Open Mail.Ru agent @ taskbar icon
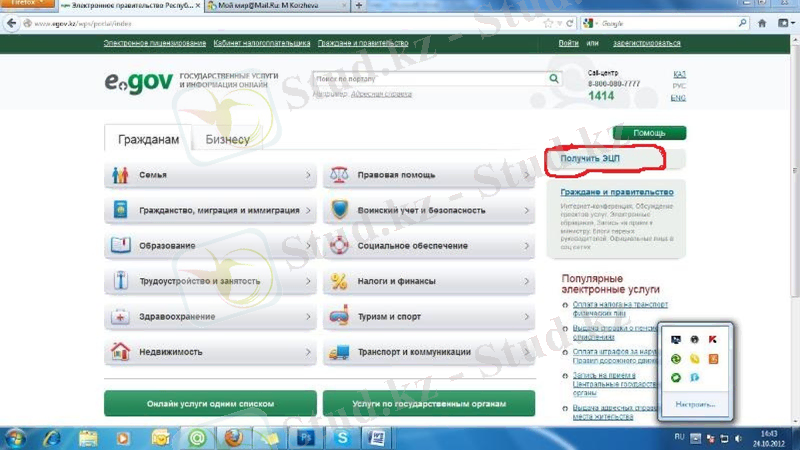The width and height of the screenshot is (800, 450). pos(197,438)
